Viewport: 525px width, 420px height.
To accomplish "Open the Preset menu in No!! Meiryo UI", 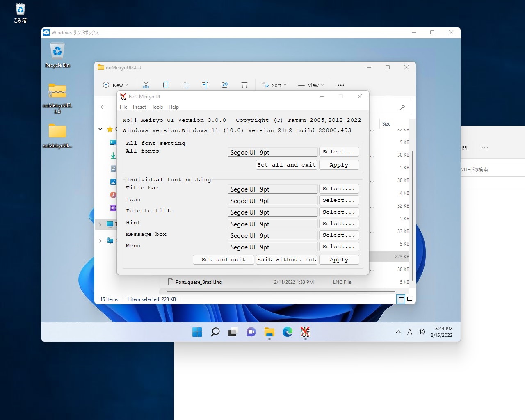I will (x=139, y=107).
